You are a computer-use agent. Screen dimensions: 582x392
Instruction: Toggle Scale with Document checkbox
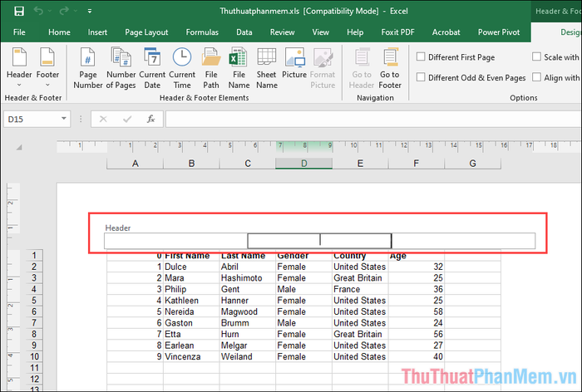(x=537, y=57)
